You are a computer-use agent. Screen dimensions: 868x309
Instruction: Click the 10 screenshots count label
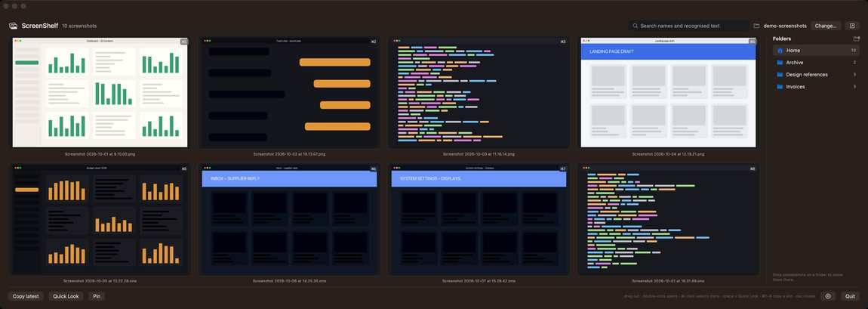pyautogui.click(x=79, y=26)
